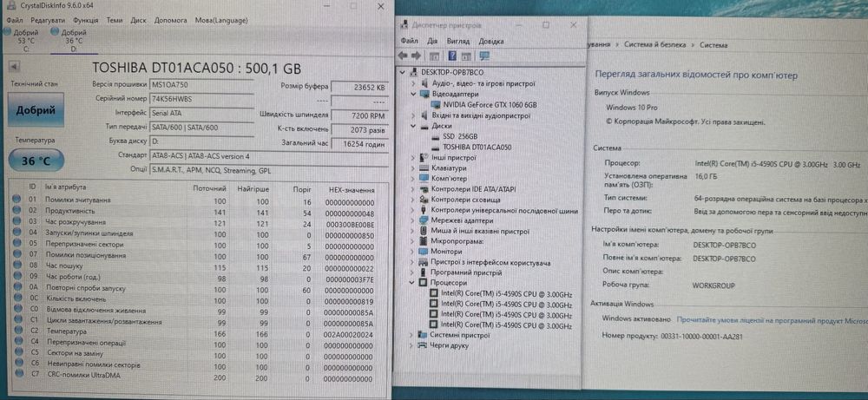Click the firmware version field MS1OA750
This screenshot has width=868, height=400.
(x=201, y=85)
